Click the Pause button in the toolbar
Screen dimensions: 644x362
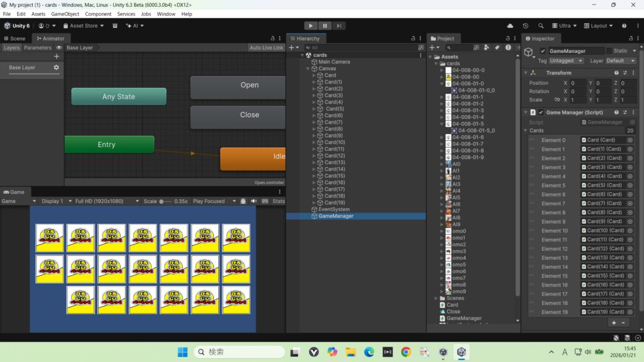(325, 26)
